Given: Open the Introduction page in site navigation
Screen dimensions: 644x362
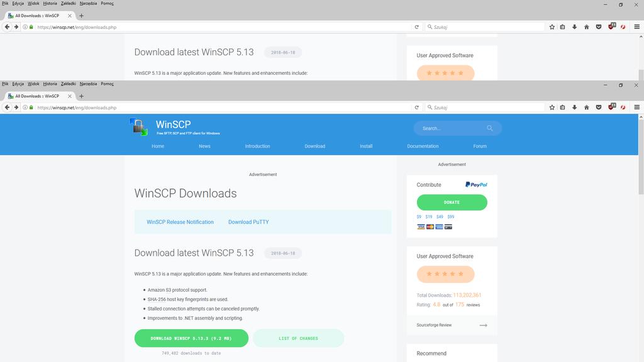Looking at the screenshot, I should 257,146.
